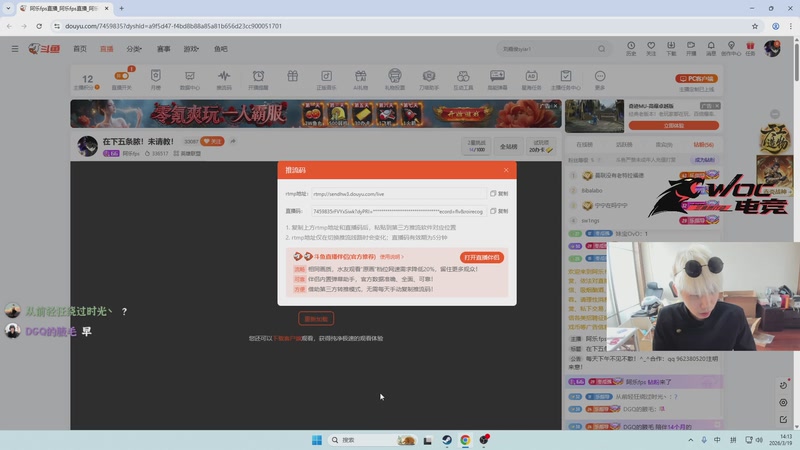Screen dimensions: 800x450
Task: Open the user avatar in header
Action: pyautogui.click(x=772, y=48)
